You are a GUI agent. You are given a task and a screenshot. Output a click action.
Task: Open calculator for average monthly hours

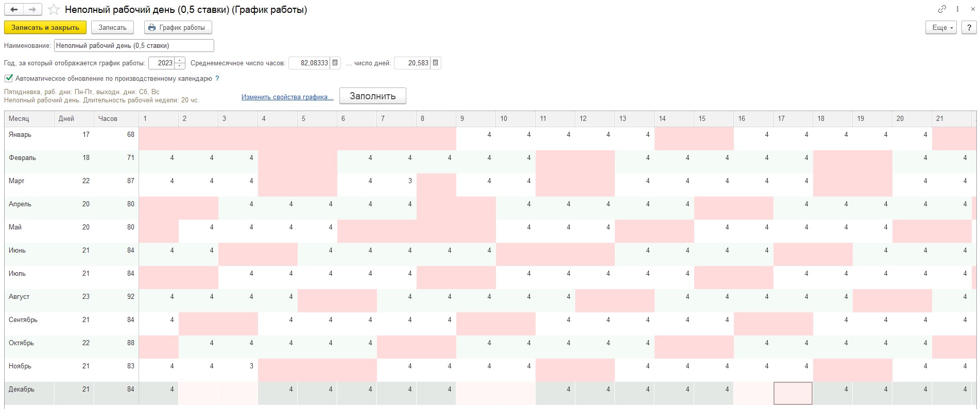pos(335,63)
